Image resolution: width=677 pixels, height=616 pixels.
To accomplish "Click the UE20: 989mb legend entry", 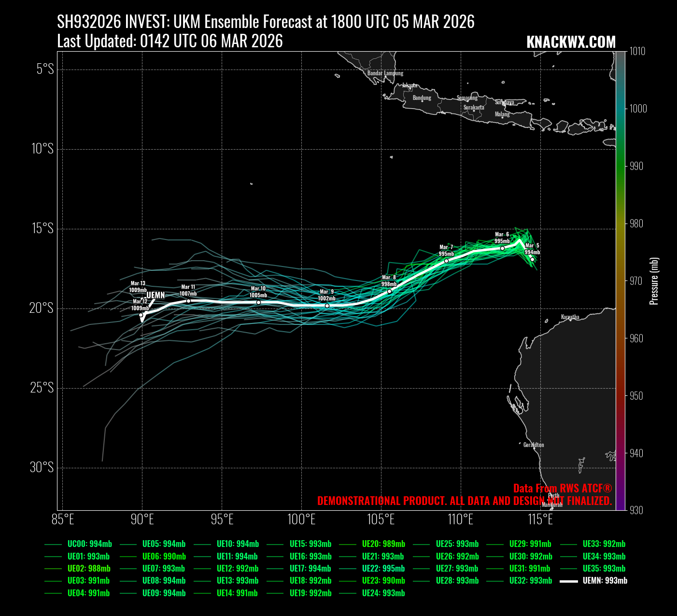I will click(383, 544).
